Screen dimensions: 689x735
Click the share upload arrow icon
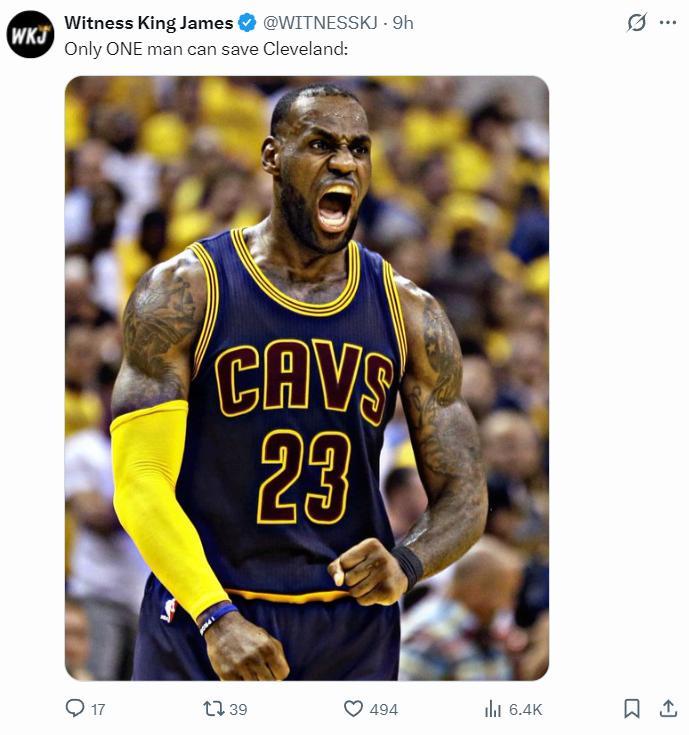click(668, 708)
